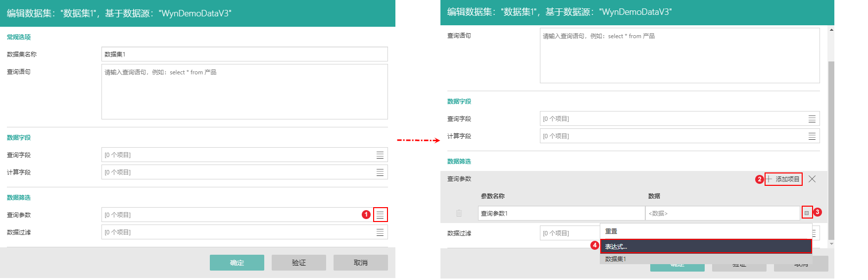Open data filter list icon in left dialog

click(x=380, y=232)
